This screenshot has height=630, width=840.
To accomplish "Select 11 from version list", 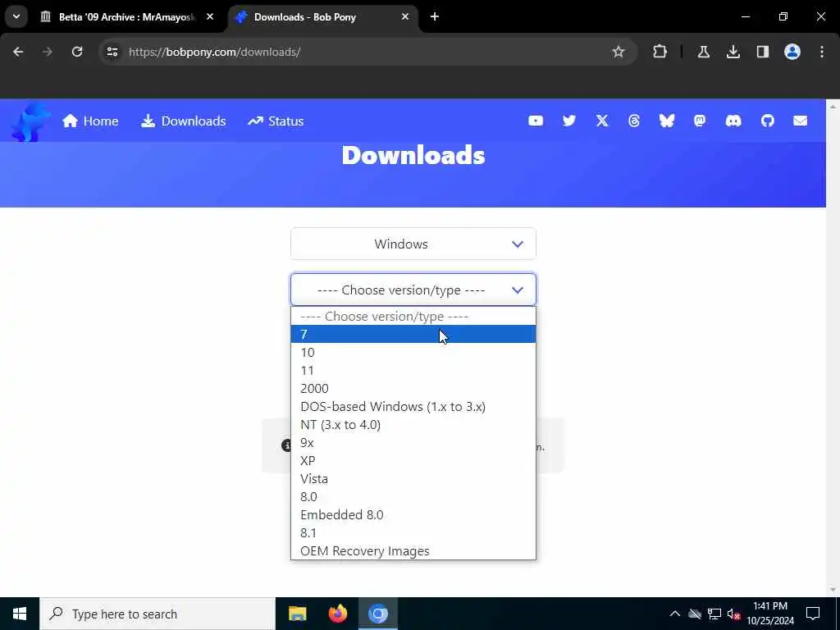I will click(413, 370).
